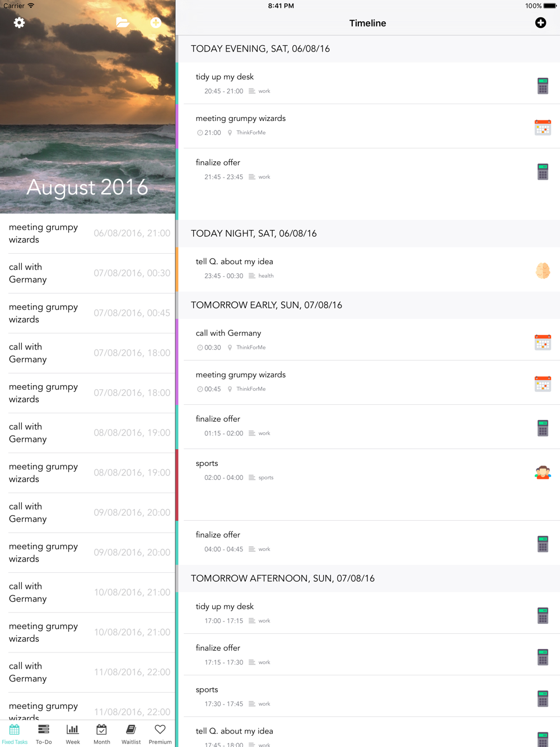The width and height of the screenshot is (560, 747).
Task: Select timeline entry finalize offer 01:15 - 02:00
Action: (368, 427)
